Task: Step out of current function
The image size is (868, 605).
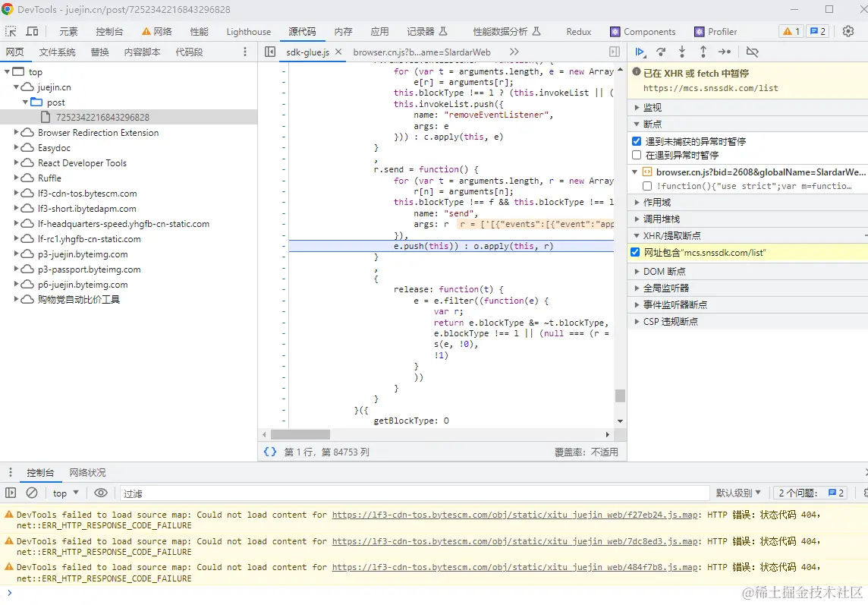Action: click(x=703, y=52)
